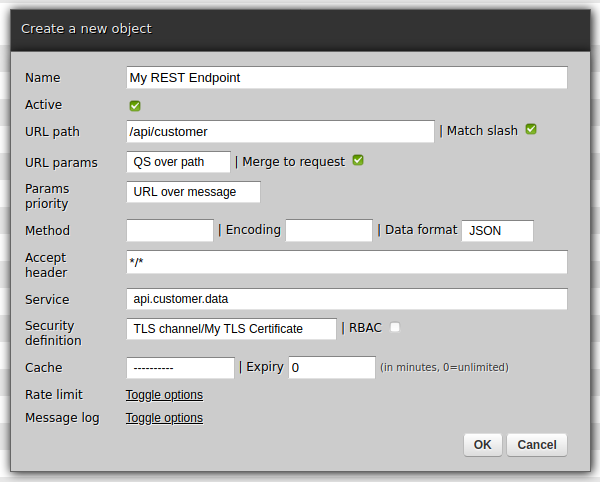600x482 pixels.
Task: Disable the Merge to request checkbox
Action: pos(357,160)
